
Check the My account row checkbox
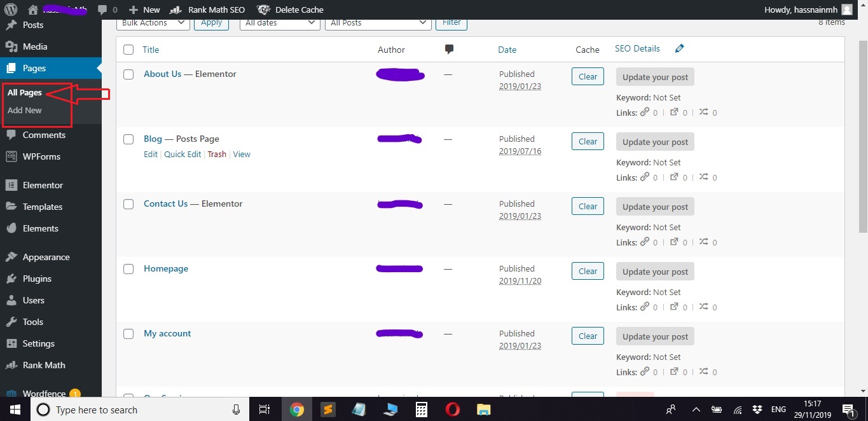128,334
